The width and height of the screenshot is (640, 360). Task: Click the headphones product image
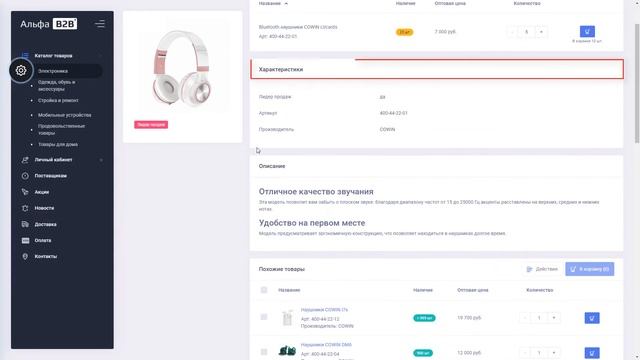182,67
